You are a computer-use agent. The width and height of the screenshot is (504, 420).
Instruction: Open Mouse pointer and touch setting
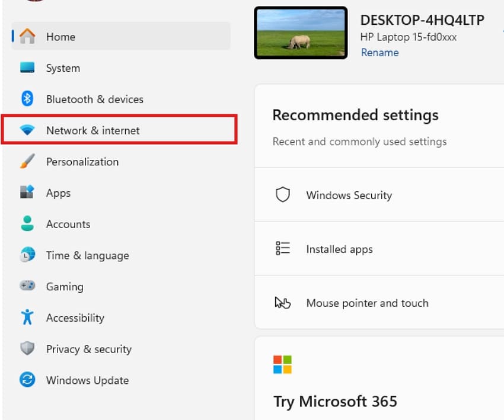[379, 303]
